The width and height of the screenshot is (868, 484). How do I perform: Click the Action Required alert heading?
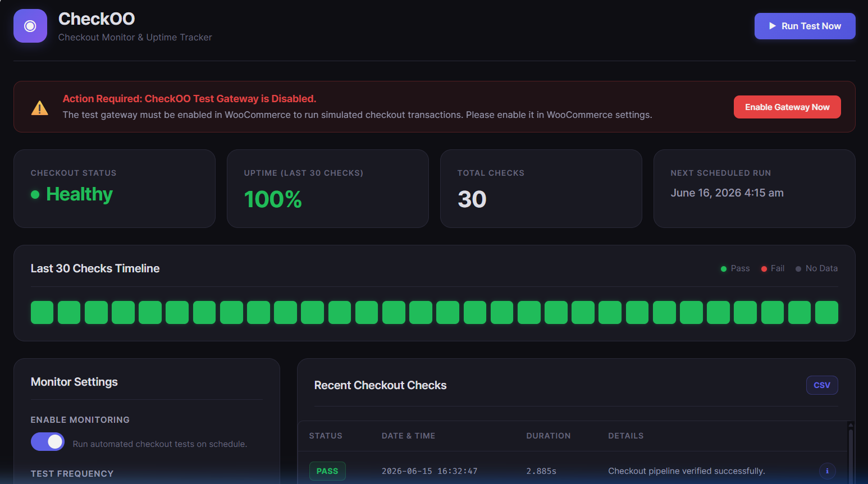pos(189,99)
